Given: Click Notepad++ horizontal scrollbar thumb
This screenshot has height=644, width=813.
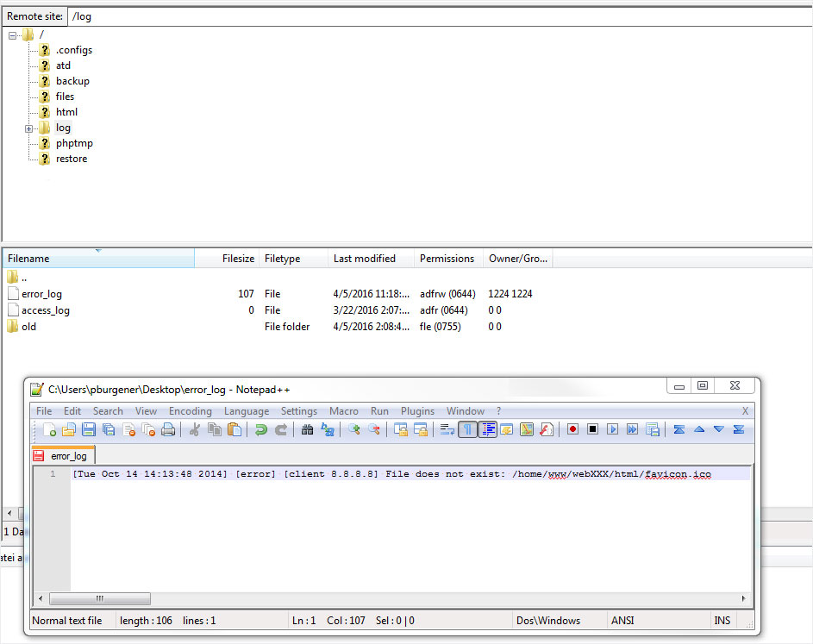Looking at the screenshot, I should 100,598.
